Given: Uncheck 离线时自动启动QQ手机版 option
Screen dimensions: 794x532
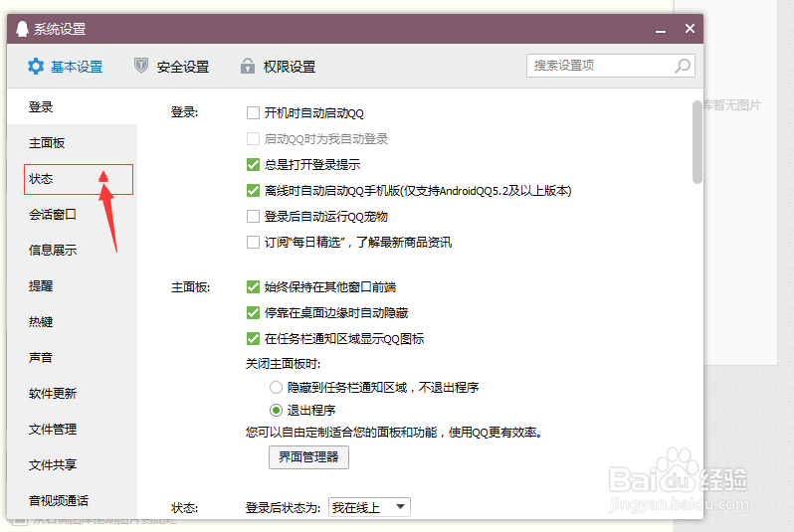Looking at the screenshot, I should [x=253, y=190].
